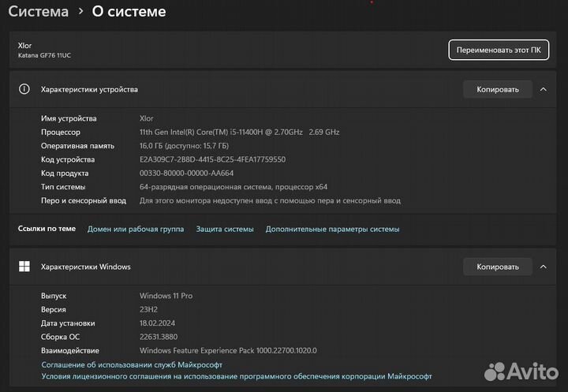Screen dimensions: 568x392
Task: Open Дополнительные параметры системы link
Action: coord(332,229)
